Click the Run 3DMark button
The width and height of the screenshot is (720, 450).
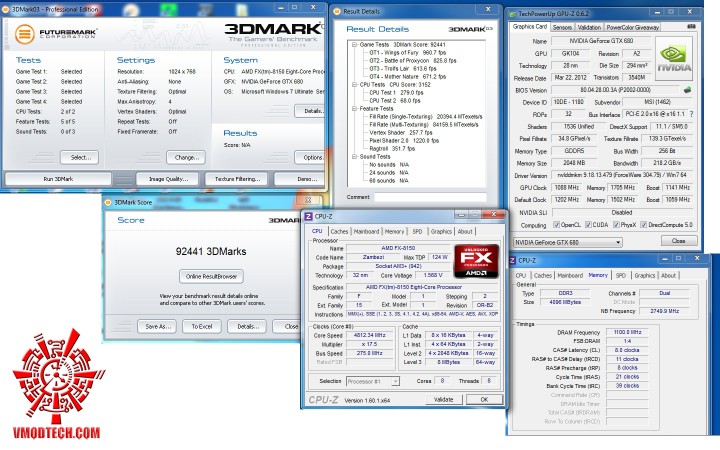coord(58,179)
